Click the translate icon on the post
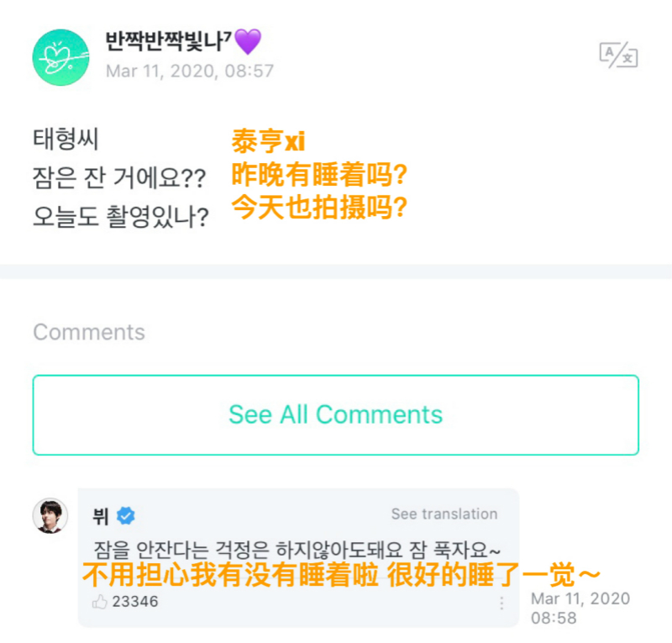Screen dimensions: 672x643 click(617, 55)
